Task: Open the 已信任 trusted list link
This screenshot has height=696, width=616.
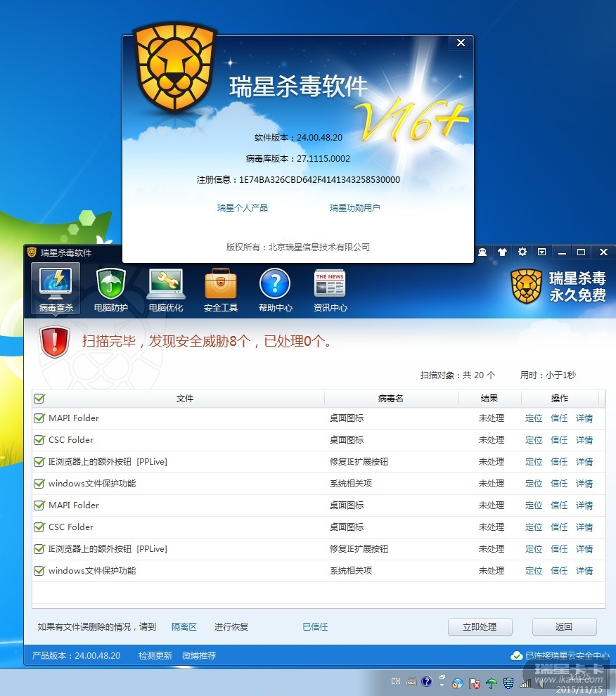Action: point(315,627)
